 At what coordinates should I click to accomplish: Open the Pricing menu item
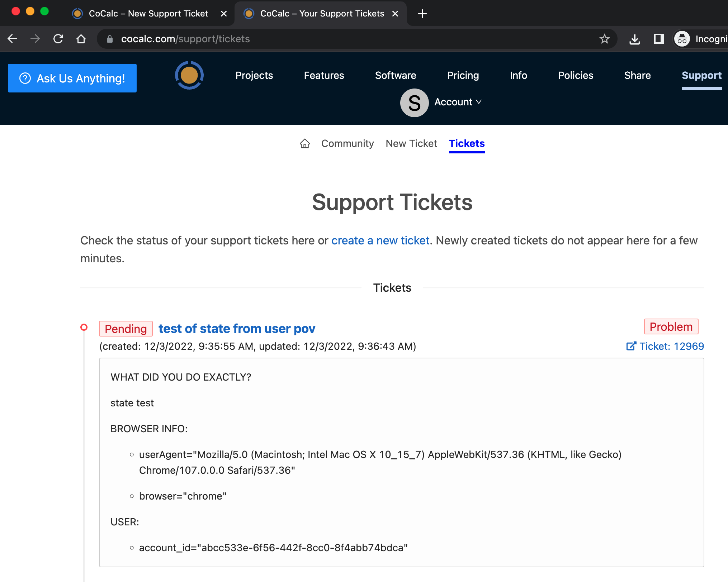pos(463,76)
